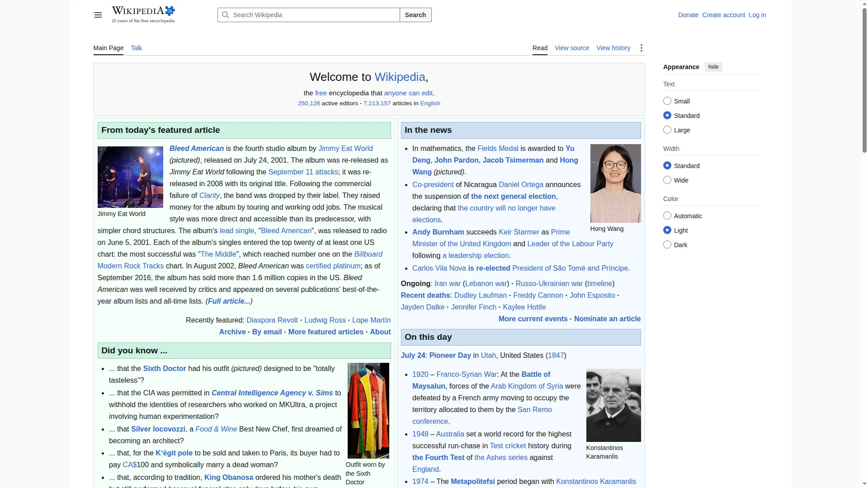Click Wikipedia link in welcome heading

[400, 77]
